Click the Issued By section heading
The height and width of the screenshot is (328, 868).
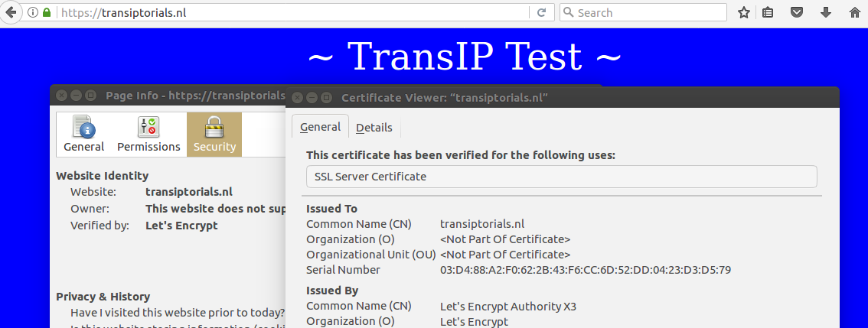click(332, 291)
